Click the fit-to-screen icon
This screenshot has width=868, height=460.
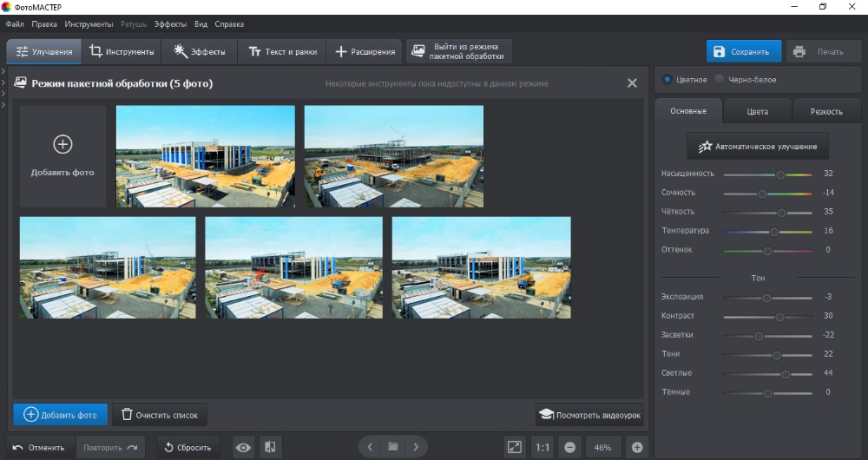pos(515,447)
